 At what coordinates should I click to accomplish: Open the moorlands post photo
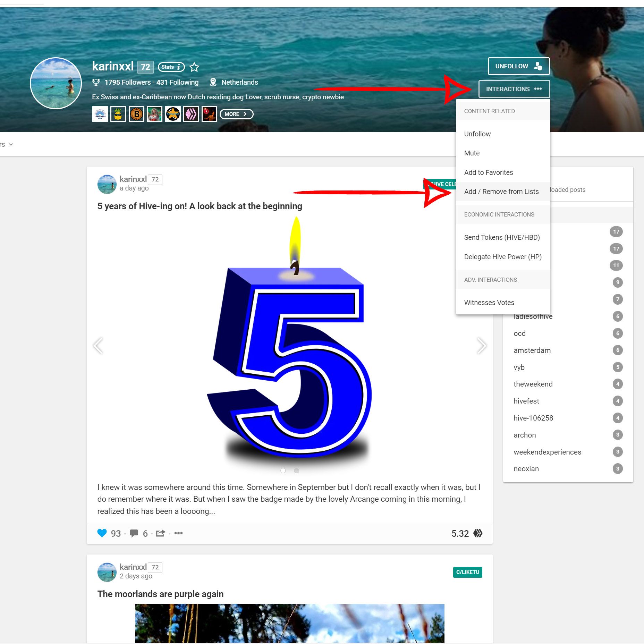coord(290,624)
